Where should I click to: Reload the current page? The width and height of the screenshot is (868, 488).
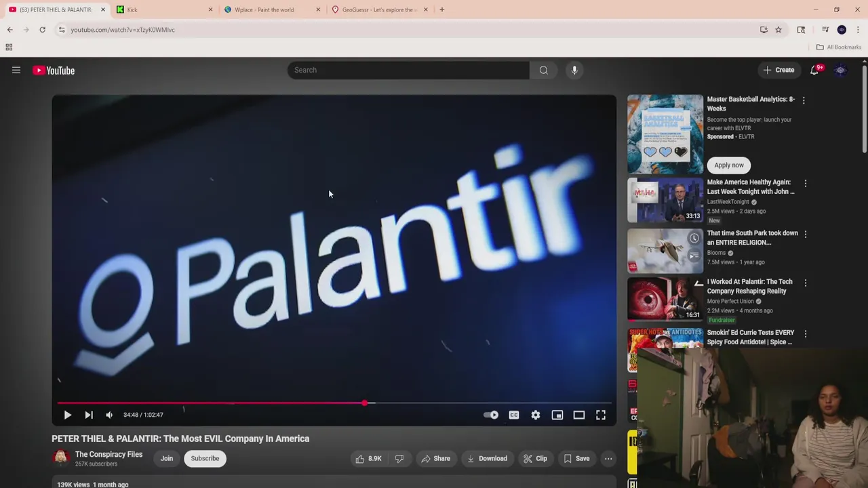[42, 30]
